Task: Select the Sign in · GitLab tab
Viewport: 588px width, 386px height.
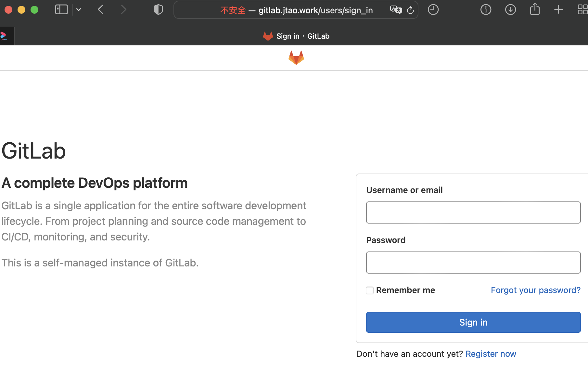Action: point(296,36)
